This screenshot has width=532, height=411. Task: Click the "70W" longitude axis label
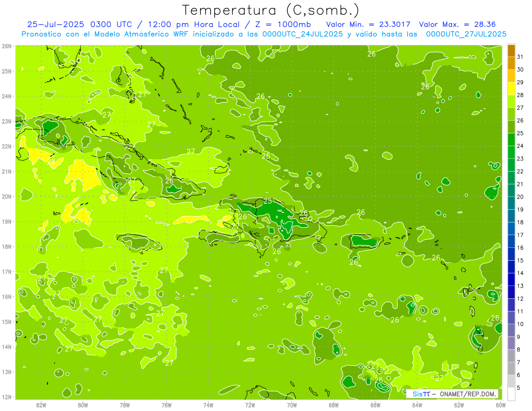tap(292, 405)
